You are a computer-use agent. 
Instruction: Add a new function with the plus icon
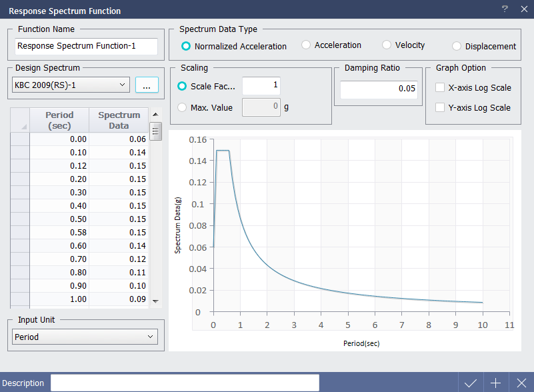pyautogui.click(x=495, y=383)
